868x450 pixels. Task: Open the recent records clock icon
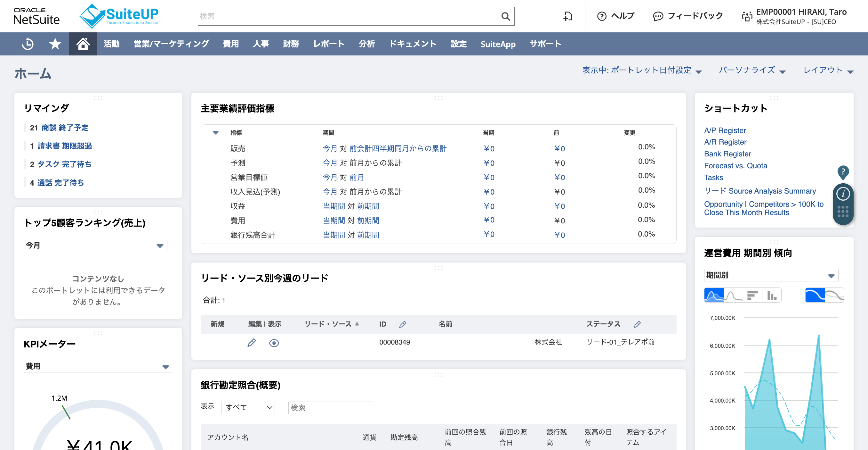coord(27,44)
